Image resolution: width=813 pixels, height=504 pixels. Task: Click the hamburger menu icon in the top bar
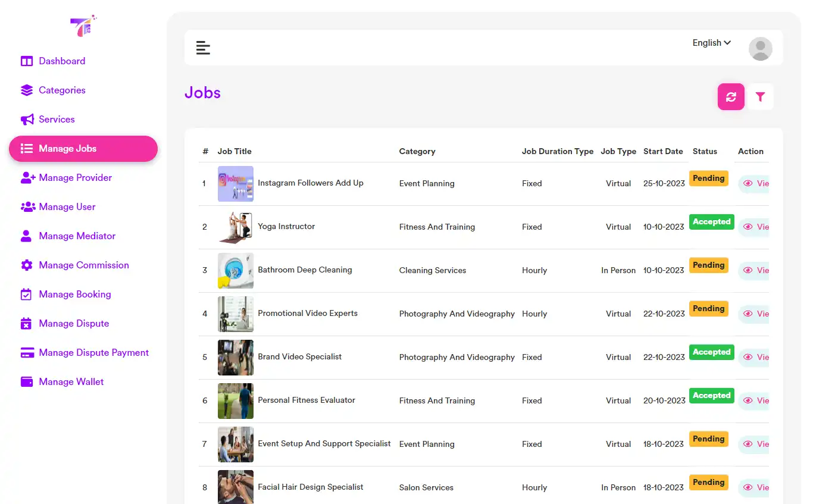click(203, 48)
